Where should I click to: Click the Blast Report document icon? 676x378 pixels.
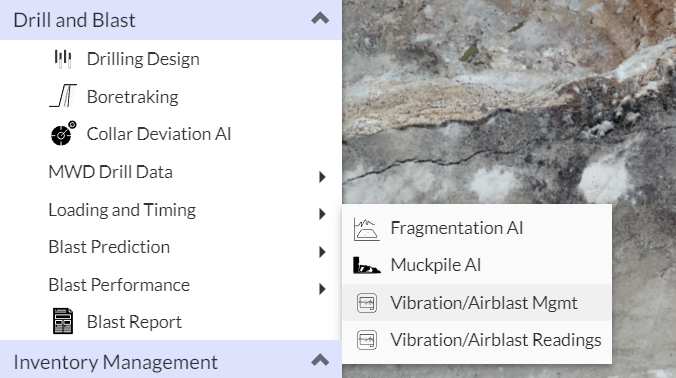click(63, 321)
